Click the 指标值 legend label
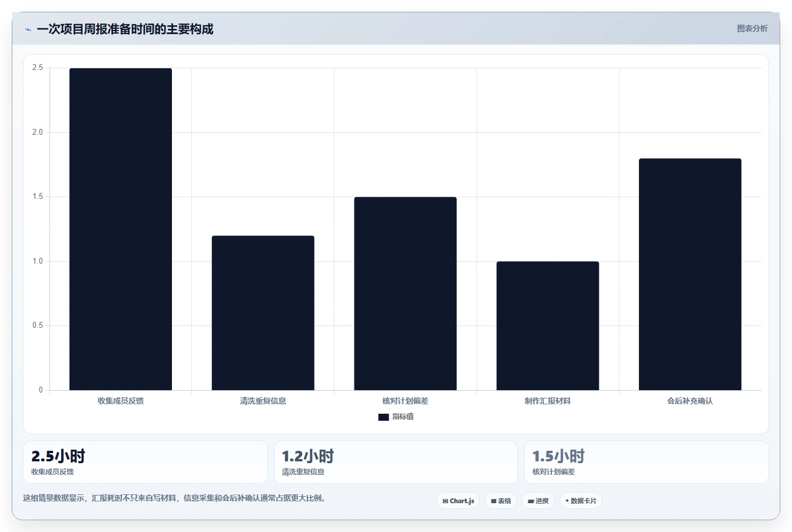The image size is (792, 532). [x=403, y=417]
